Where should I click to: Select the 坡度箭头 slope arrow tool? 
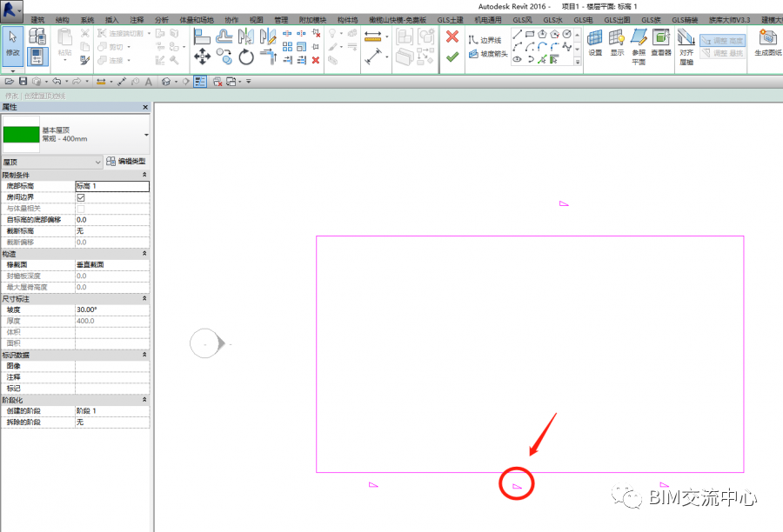click(x=488, y=53)
